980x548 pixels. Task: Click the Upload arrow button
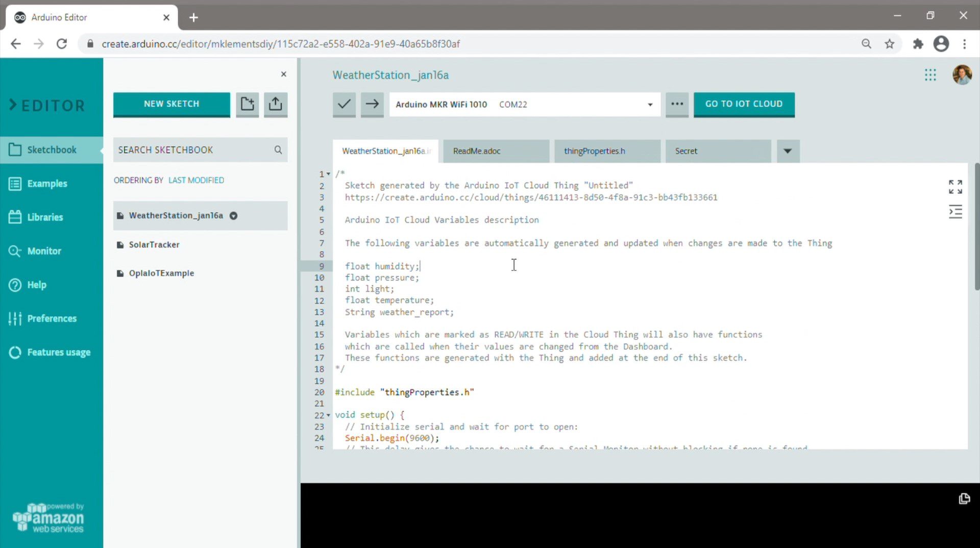[372, 104]
